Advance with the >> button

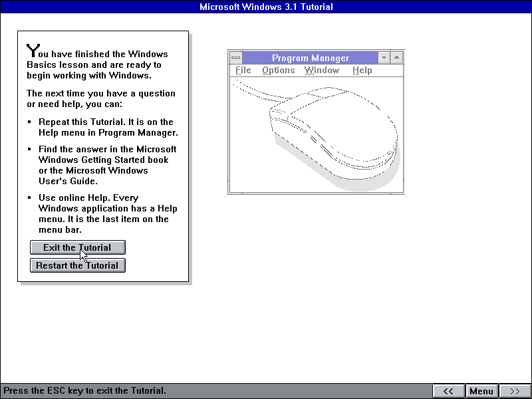point(514,391)
